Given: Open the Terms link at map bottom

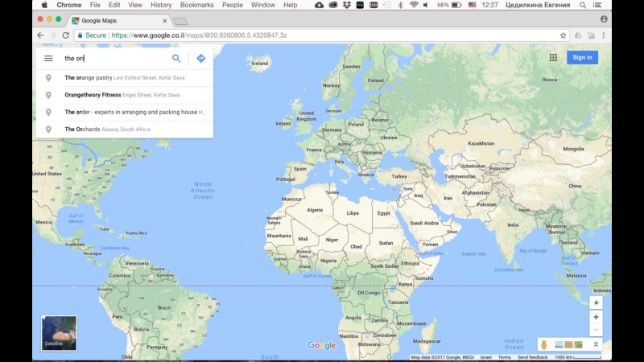Looking at the screenshot, I should coord(505,357).
